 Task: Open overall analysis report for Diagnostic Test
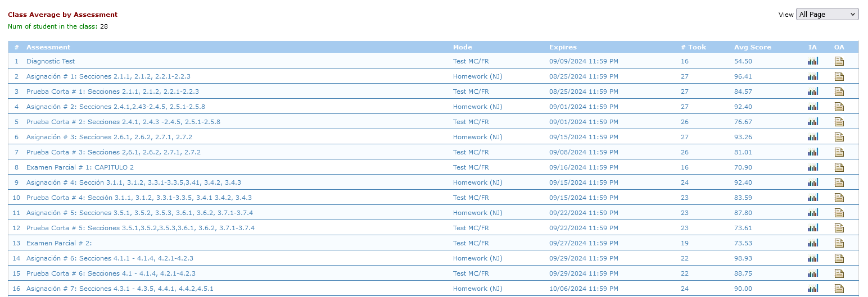(x=839, y=61)
